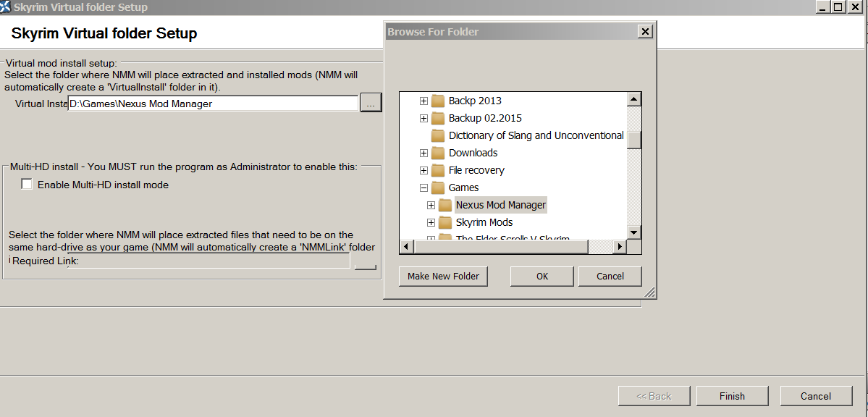Screen dimensions: 868x417
Task: Expand the Skyrim Mods folder node
Action: tap(431, 222)
